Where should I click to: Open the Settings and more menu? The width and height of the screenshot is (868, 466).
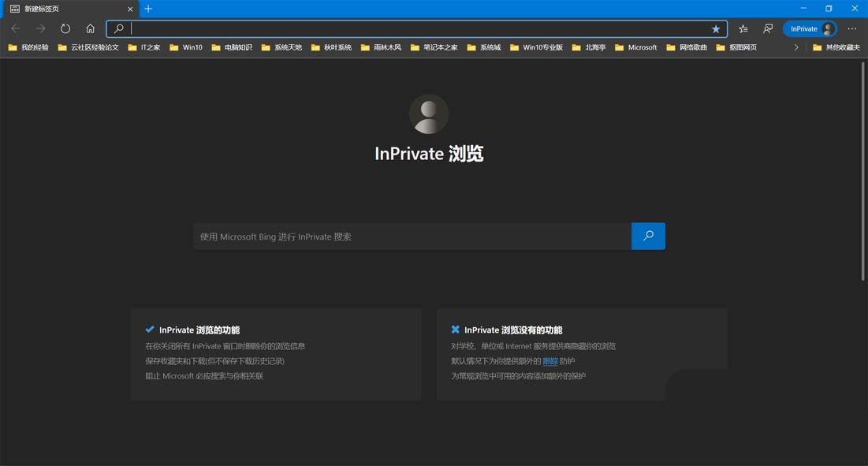pos(852,28)
